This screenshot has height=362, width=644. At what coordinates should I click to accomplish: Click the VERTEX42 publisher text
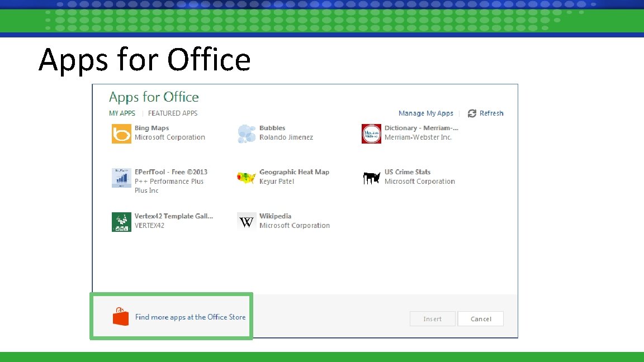point(149,225)
